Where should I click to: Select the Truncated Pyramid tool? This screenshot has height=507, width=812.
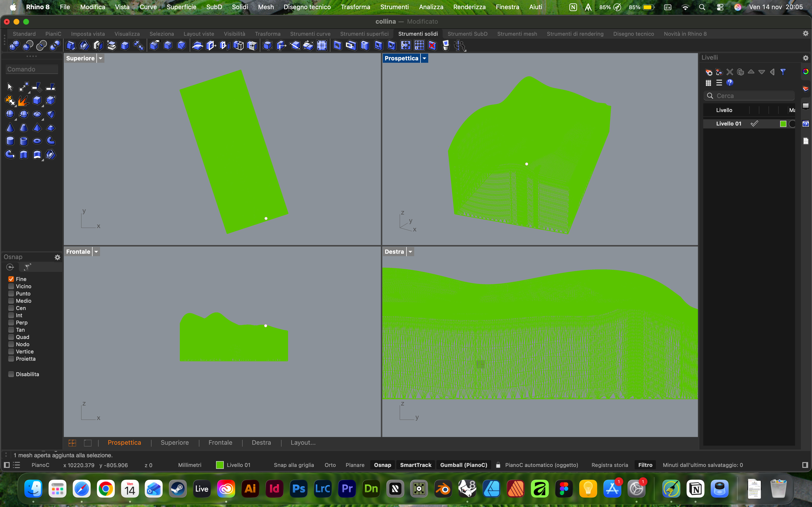point(51,128)
